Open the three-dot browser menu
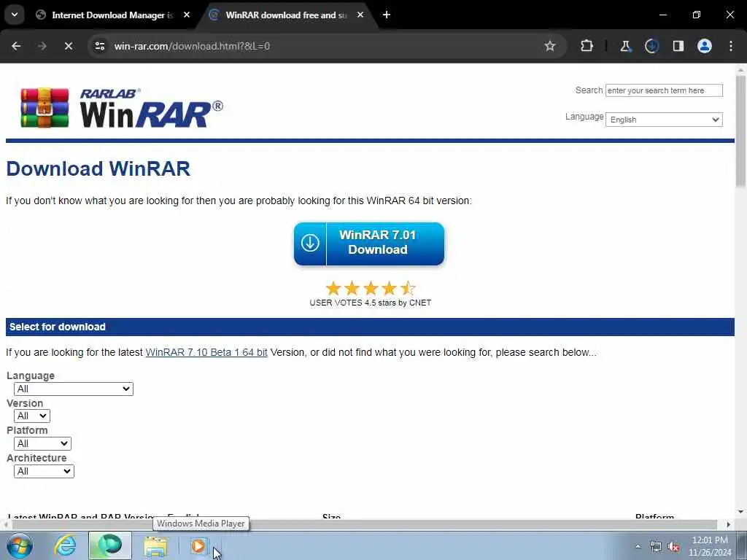This screenshot has height=560, width=747. tap(731, 46)
